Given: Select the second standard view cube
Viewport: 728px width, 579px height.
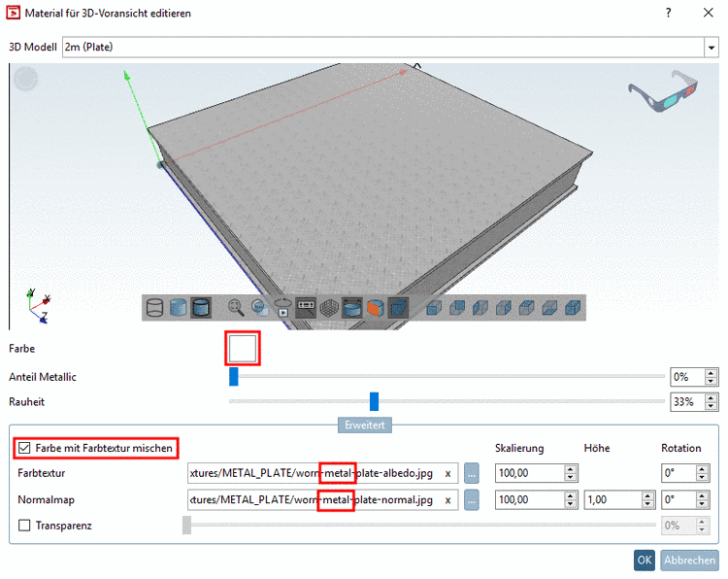Looking at the screenshot, I should point(457,308).
